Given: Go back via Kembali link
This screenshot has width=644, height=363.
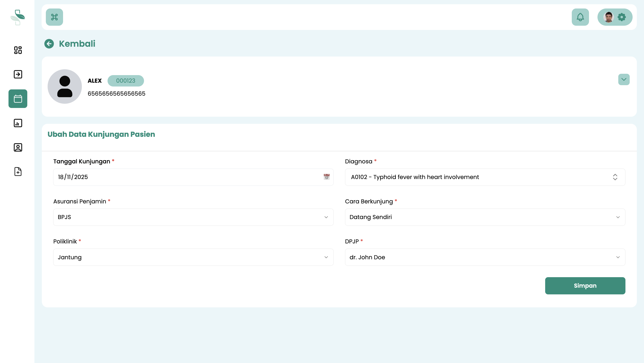Looking at the screenshot, I should pos(77,44).
